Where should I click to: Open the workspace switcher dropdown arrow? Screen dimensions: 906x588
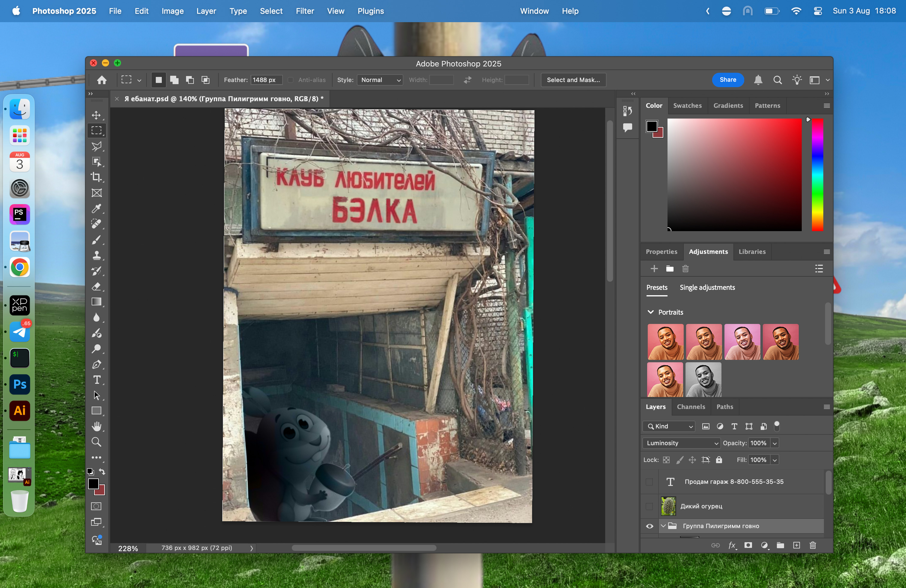(828, 80)
